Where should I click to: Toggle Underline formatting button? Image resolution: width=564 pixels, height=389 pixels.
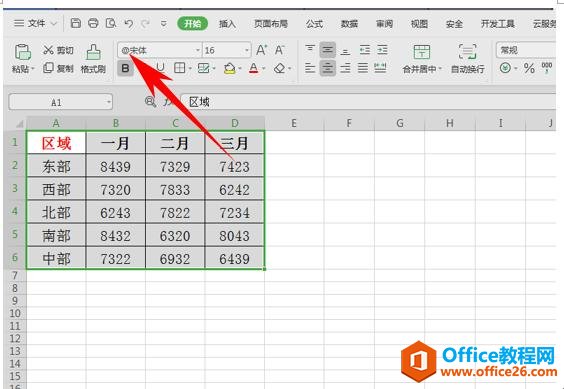coord(161,68)
